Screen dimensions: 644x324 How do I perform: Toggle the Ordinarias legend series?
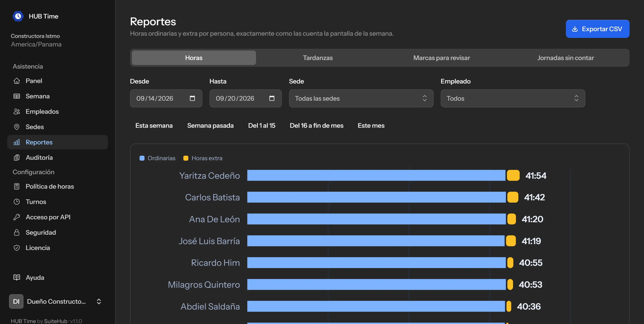(x=157, y=158)
